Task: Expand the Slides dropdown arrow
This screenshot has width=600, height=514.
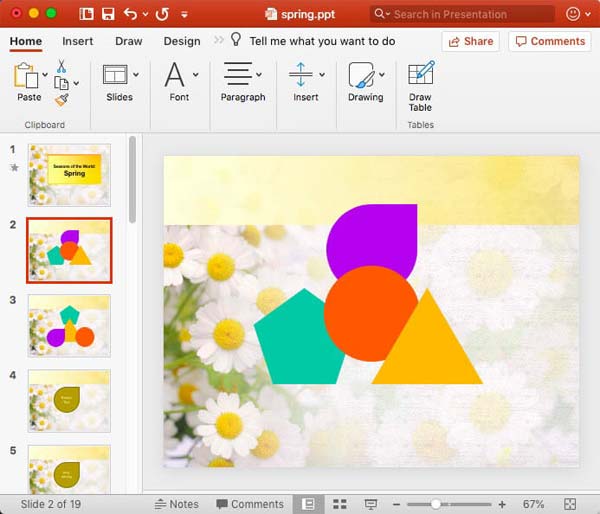Action: (136, 74)
